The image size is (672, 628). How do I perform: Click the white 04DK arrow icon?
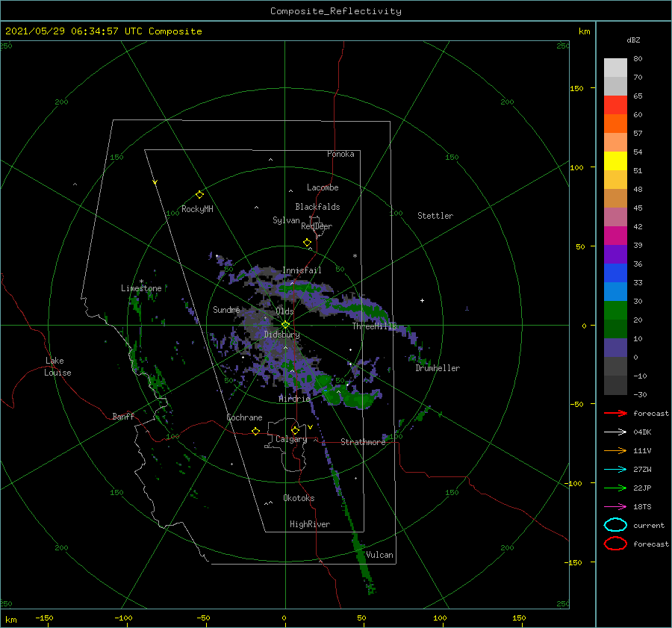click(x=615, y=432)
